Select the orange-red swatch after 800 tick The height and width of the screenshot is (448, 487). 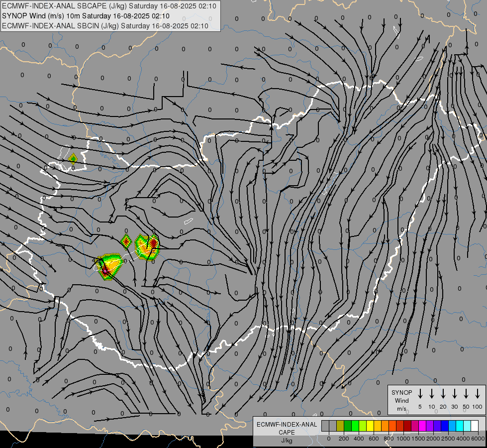(392, 426)
